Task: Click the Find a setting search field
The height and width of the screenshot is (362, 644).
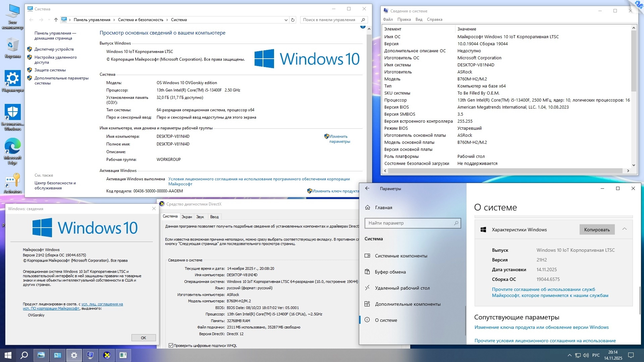Action: (409, 223)
